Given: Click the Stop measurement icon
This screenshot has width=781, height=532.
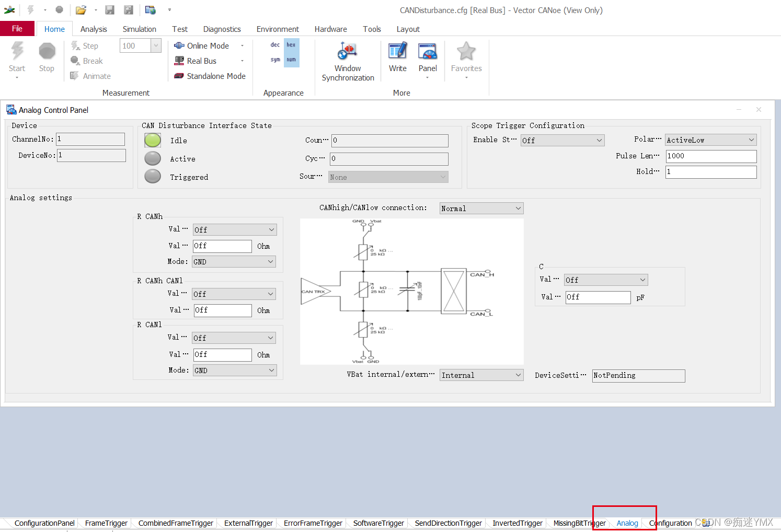Looking at the screenshot, I should 47,51.
